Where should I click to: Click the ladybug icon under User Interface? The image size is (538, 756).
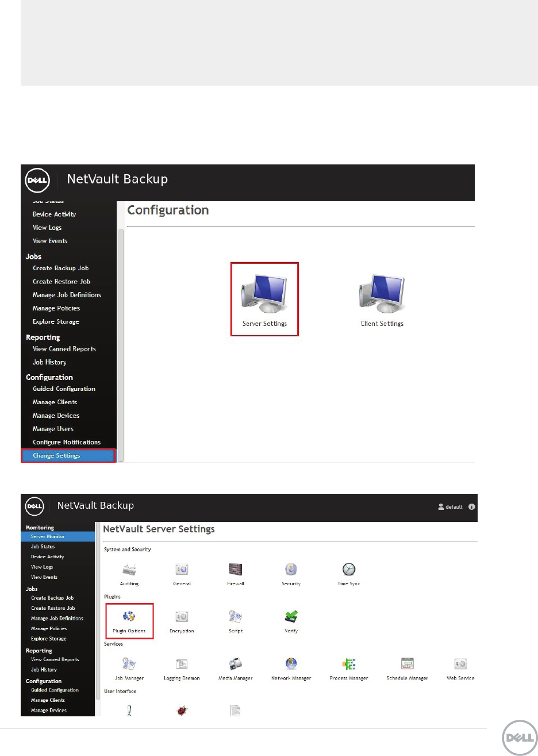182,711
